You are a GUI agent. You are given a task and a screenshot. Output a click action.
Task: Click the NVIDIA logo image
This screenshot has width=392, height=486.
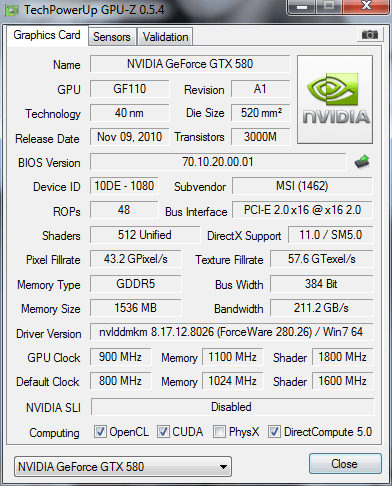click(x=335, y=100)
